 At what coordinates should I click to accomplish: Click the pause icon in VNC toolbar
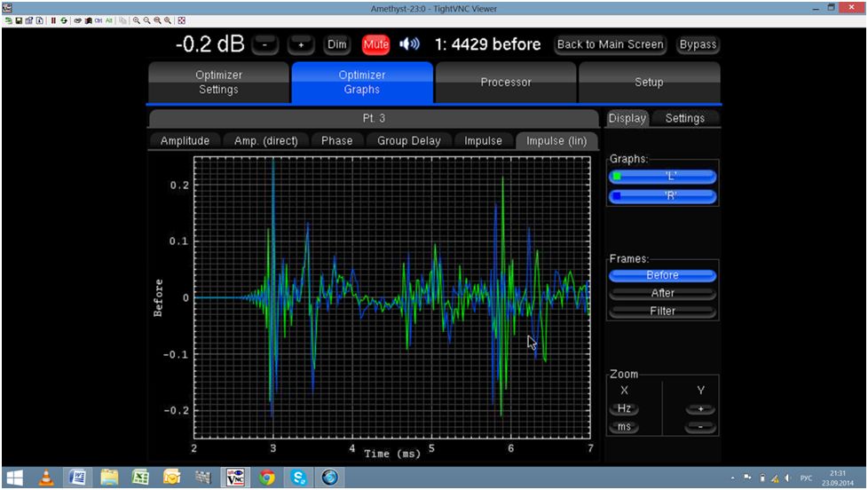coord(53,20)
